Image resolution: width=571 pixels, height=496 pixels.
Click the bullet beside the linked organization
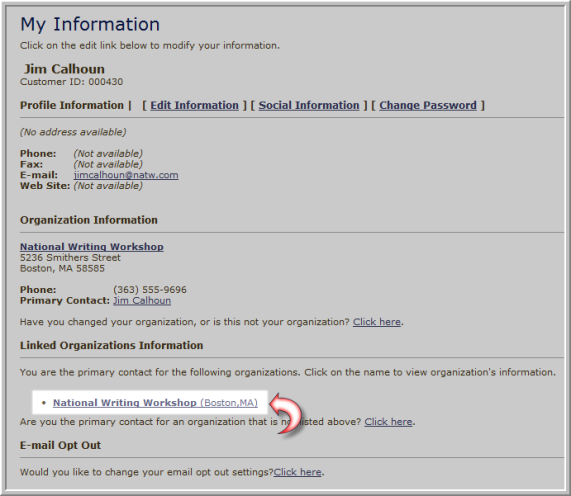(44, 403)
